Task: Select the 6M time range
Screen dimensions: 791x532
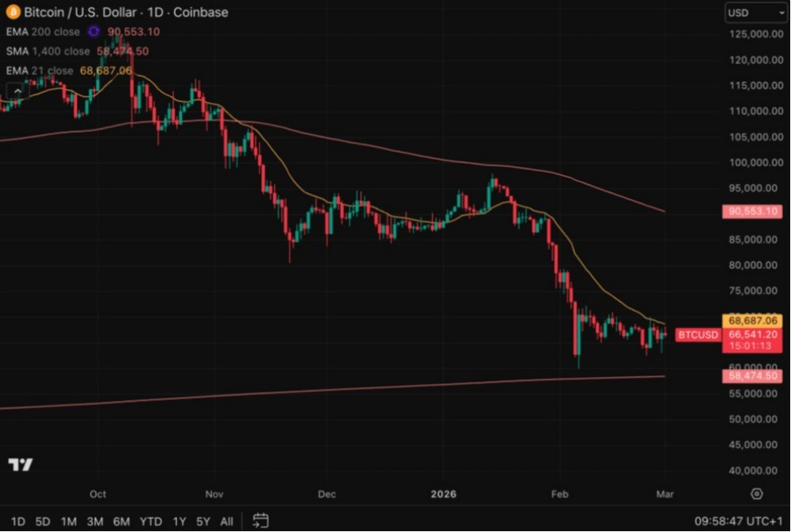Action: [x=121, y=522]
